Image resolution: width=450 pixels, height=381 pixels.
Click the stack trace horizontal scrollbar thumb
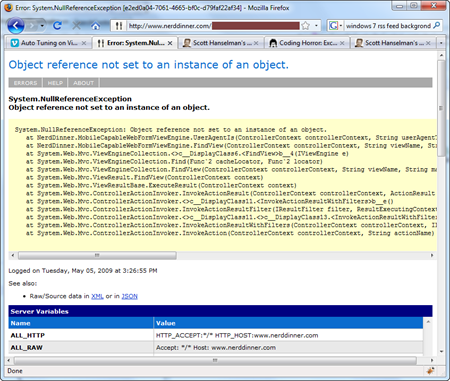click(97, 255)
